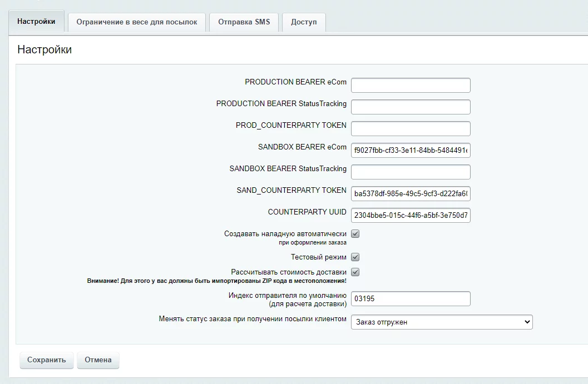Viewport: 588px width, 384px height.
Task: Select the SANDBOX BEARER eCom field
Action: point(411,150)
